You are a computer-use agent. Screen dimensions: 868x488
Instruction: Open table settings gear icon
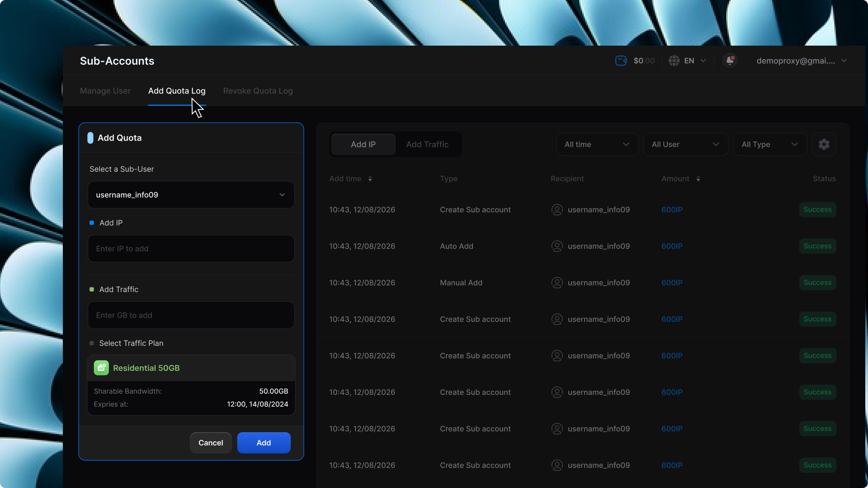point(824,145)
